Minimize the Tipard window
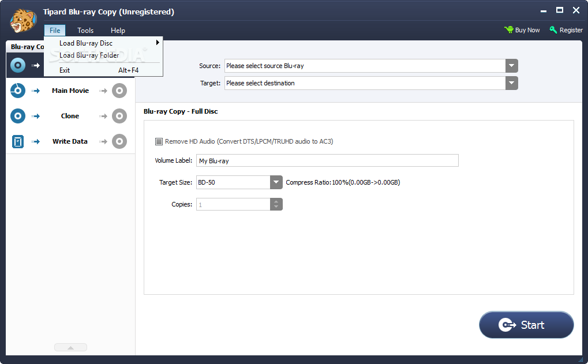Image resolution: width=588 pixels, height=364 pixels. [544, 11]
